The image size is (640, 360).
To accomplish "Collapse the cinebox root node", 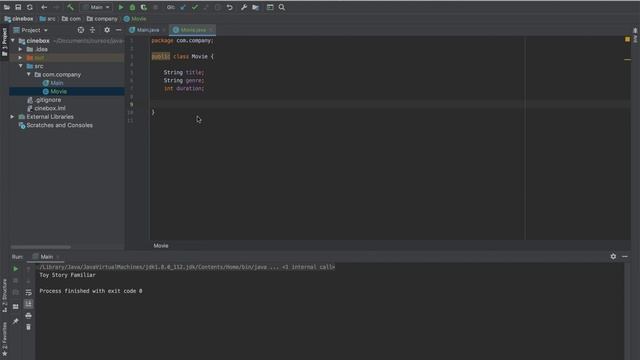I will coord(13,41).
